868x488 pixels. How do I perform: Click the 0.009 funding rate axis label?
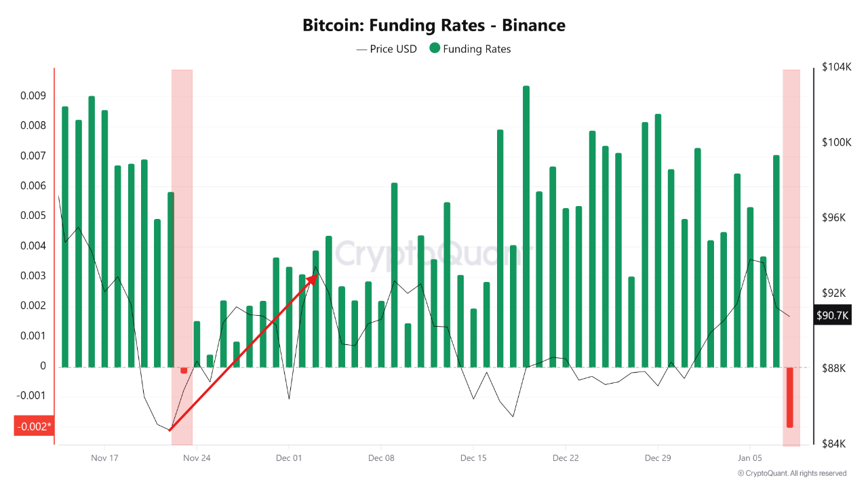tap(33, 96)
